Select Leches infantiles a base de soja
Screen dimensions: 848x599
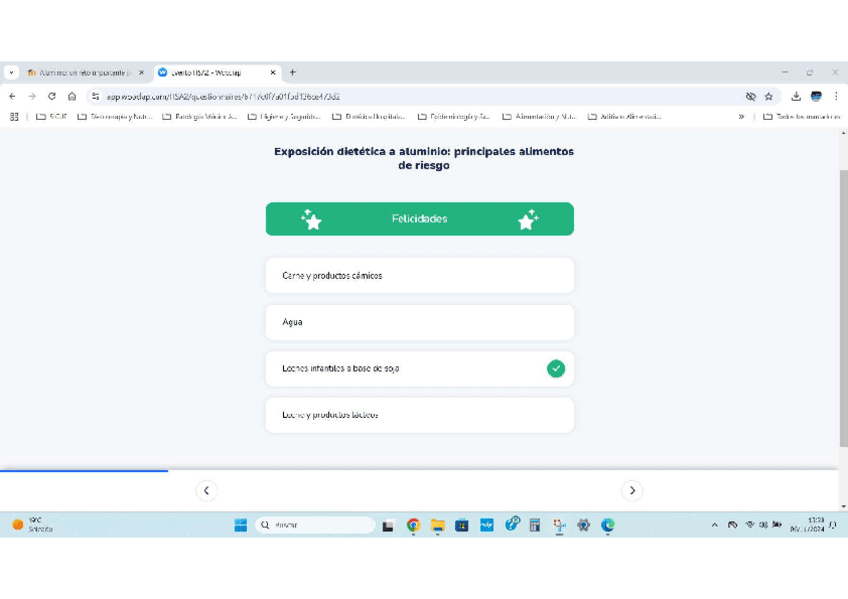tap(420, 369)
